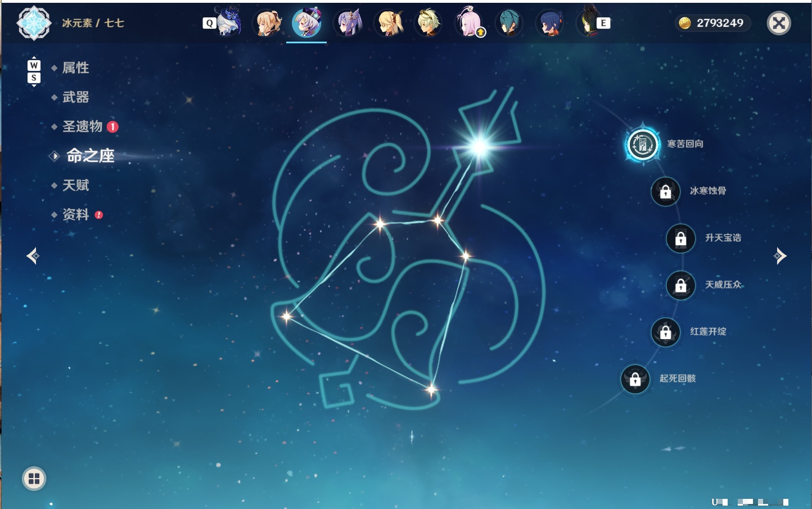Viewport: 812px width, 509px height.
Task: Click the E key next-character button
Action: click(x=603, y=23)
